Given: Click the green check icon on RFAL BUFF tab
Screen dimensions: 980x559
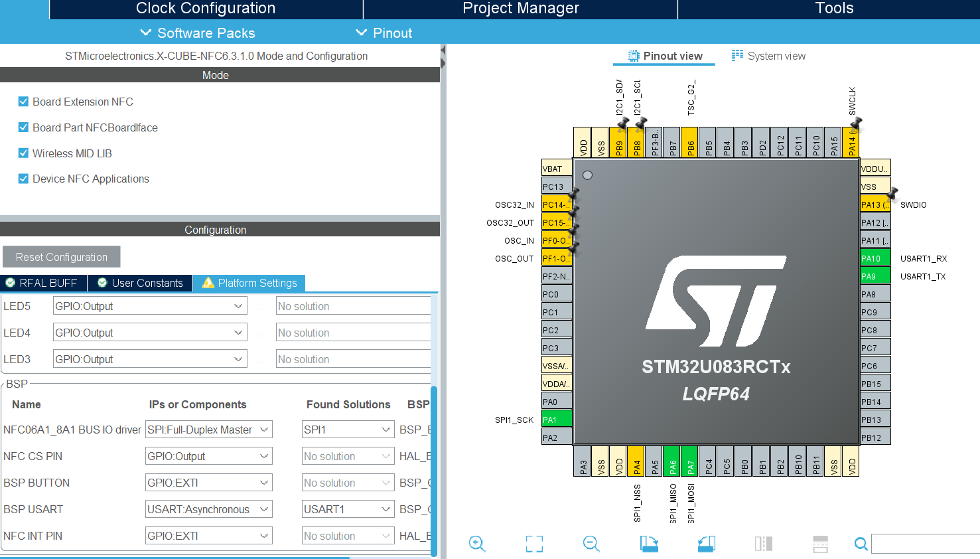Looking at the screenshot, I should point(10,283).
